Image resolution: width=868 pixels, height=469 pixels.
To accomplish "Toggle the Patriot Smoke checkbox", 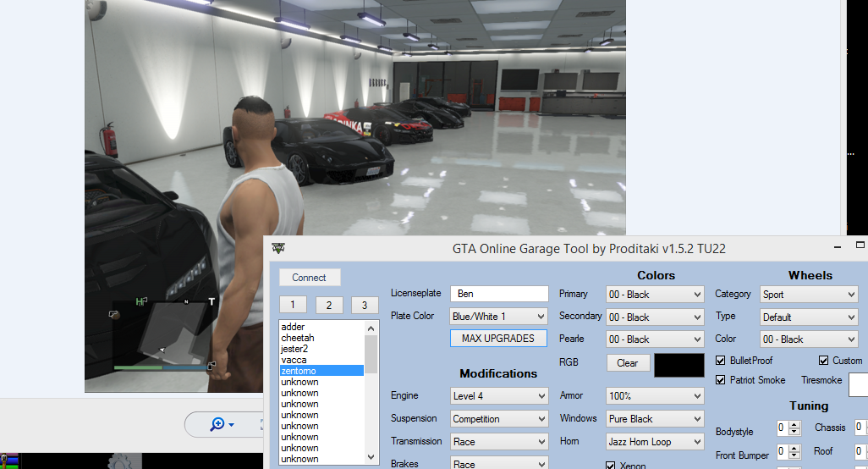I will 720,380.
